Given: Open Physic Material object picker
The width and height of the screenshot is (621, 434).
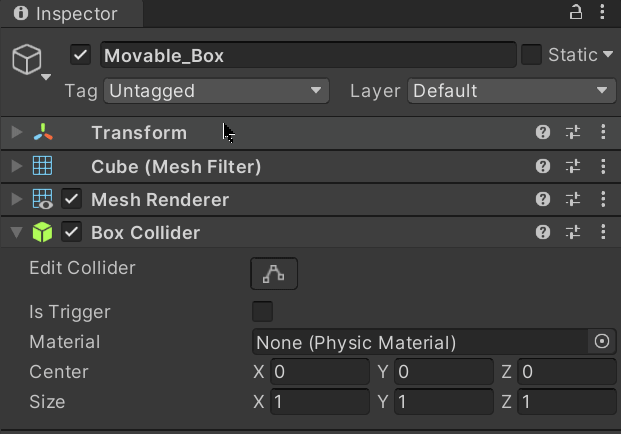Looking at the screenshot, I should click(602, 341).
